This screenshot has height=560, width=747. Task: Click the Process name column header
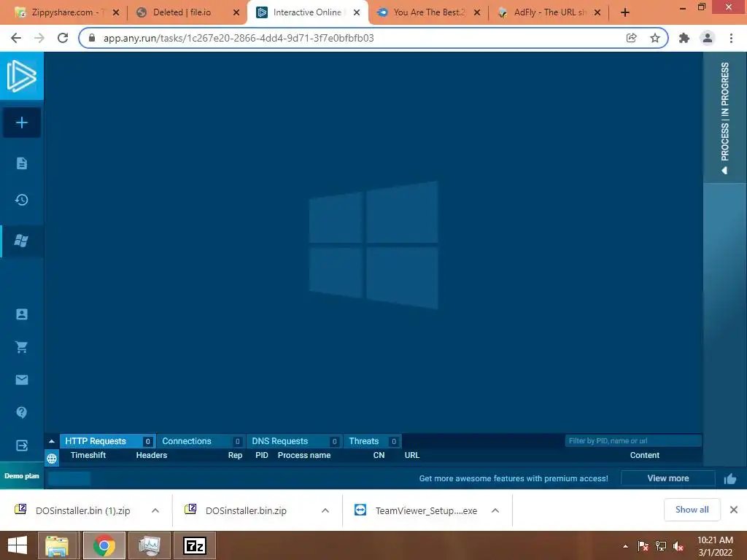coord(304,455)
